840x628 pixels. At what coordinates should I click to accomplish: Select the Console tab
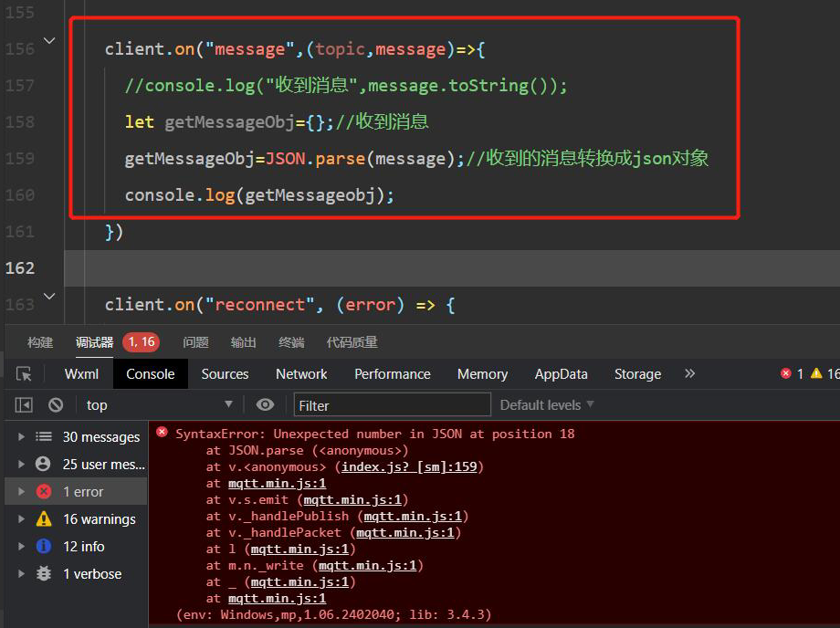click(x=150, y=373)
